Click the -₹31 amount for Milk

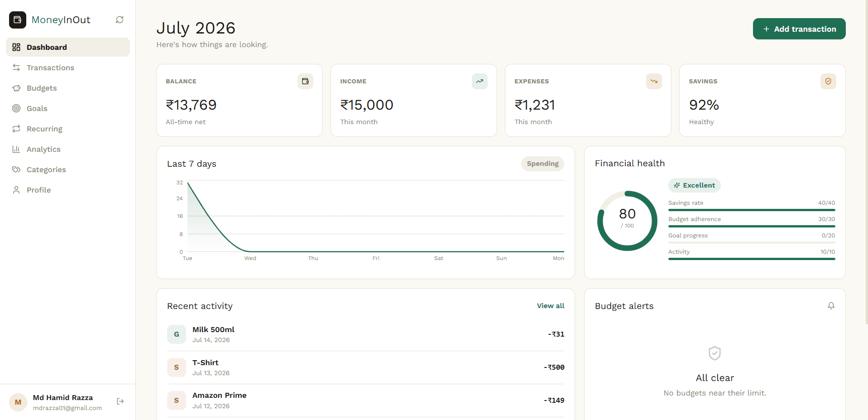pos(556,334)
